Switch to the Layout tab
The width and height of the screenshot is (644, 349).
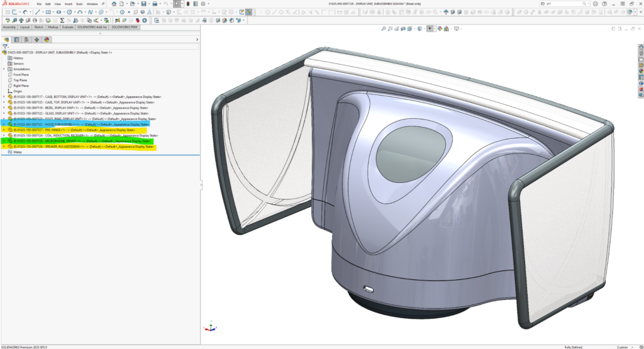coord(25,27)
